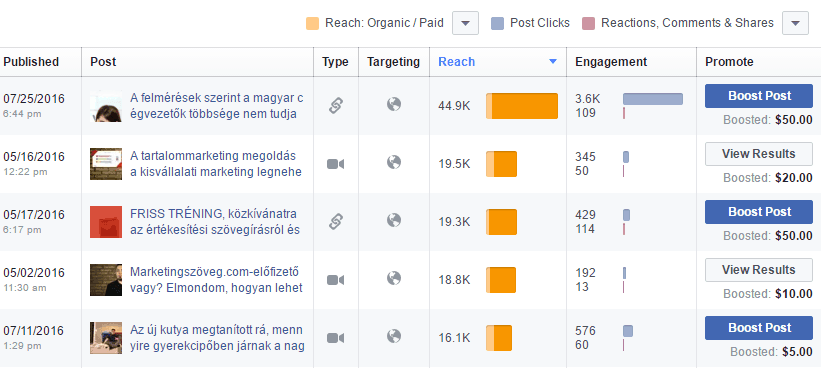Click the blue Post Clicks legend swatch

pos(497,24)
